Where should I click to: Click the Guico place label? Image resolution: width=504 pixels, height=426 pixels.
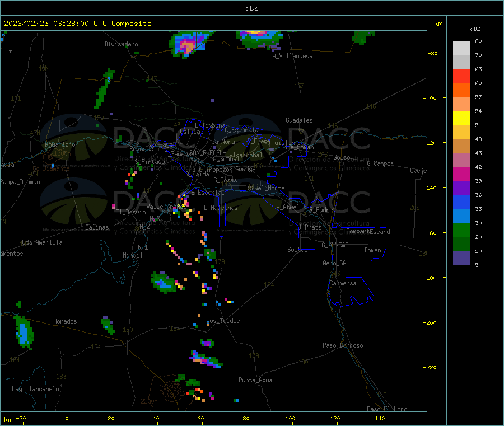click(x=342, y=157)
